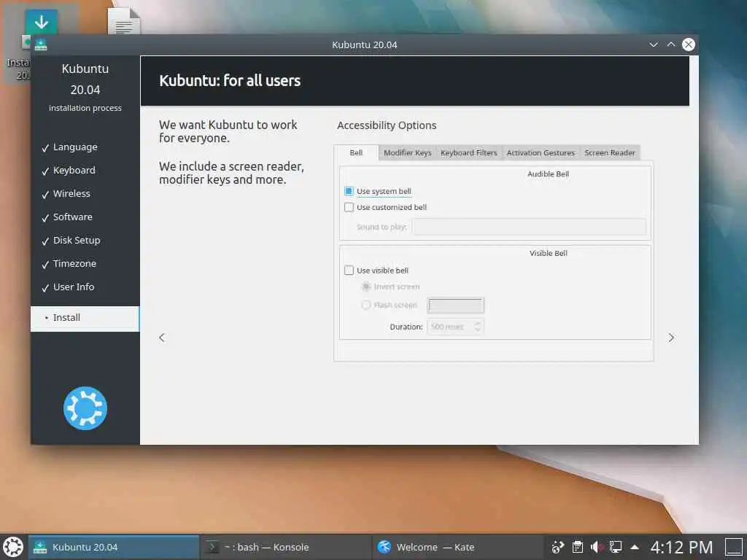Go to the previous slide arrow
This screenshot has height=560, width=747.
[x=162, y=338]
